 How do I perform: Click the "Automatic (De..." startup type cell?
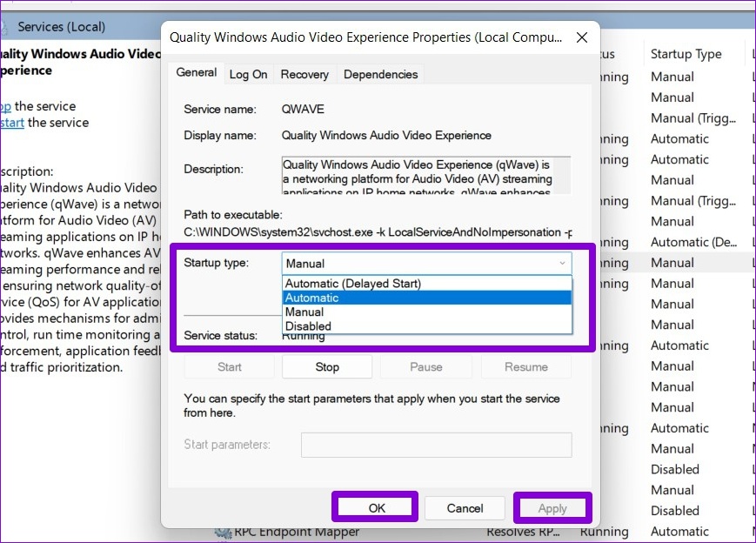tap(693, 242)
